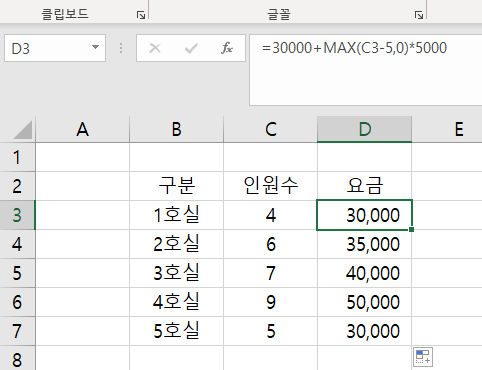Open the Font group dialog launcher
This screenshot has height=370, width=482.
point(419,15)
